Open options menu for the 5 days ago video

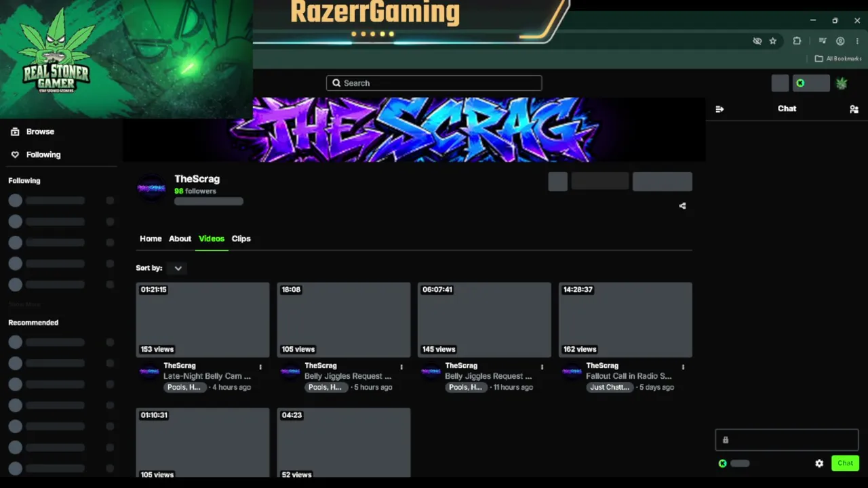683,367
